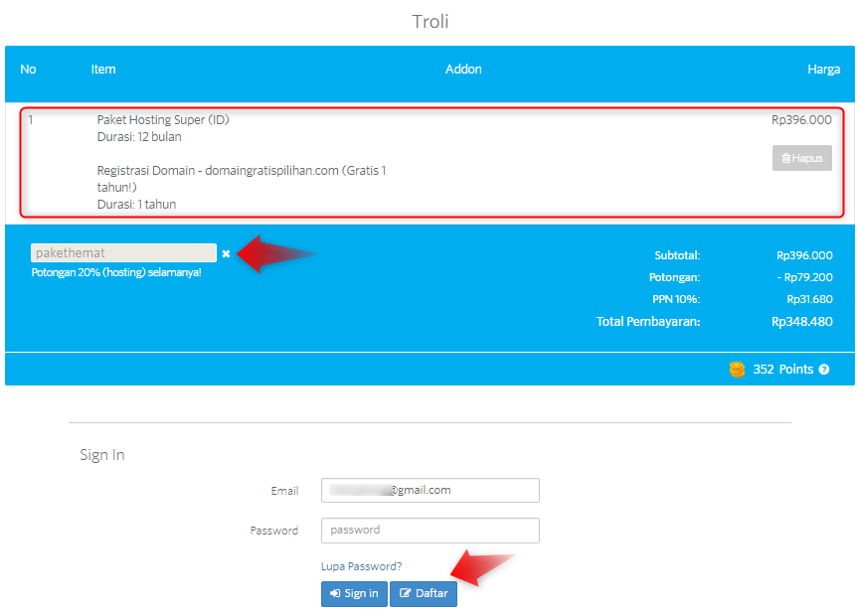This screenshot has height=616, width=859.
Task: Open the Points help question mark
Action: pos(823,370)
